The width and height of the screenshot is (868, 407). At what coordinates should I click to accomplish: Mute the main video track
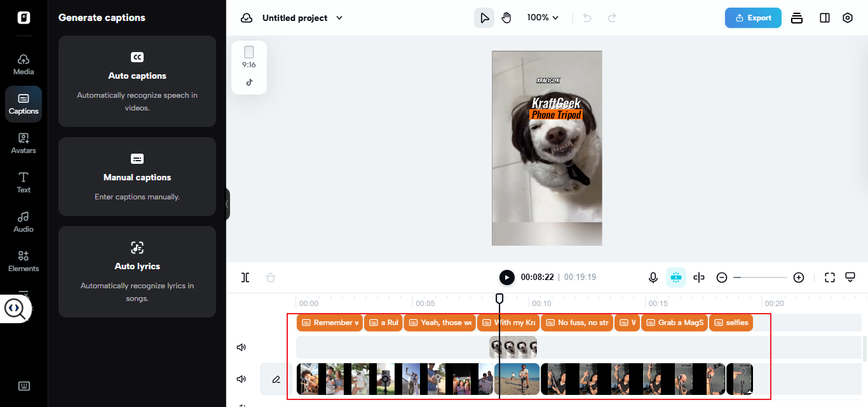(241, 379)
